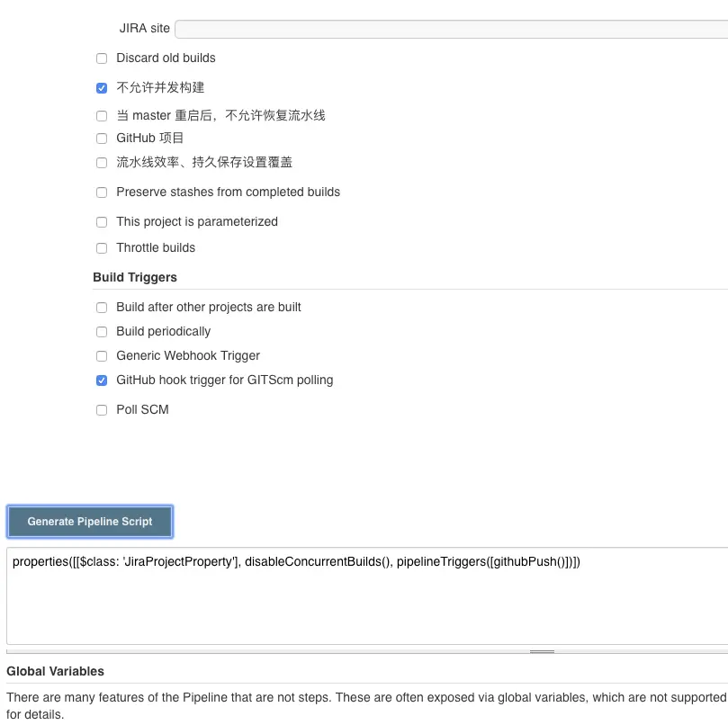
Task: Enable This project is parameterized
Action: click(101, 222)
